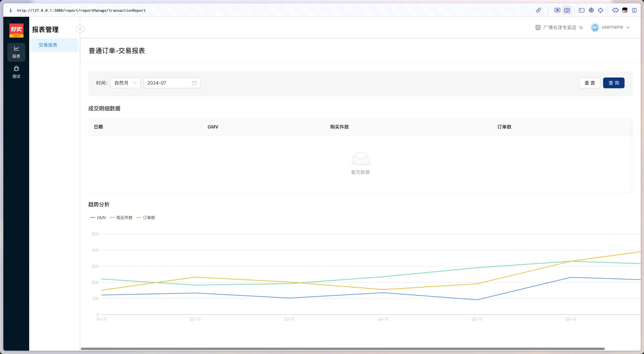Click the camera screenshot icon

567,10
